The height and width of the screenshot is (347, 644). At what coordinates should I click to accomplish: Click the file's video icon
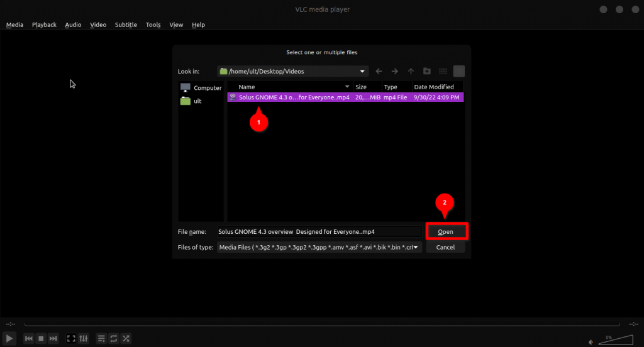233,97
